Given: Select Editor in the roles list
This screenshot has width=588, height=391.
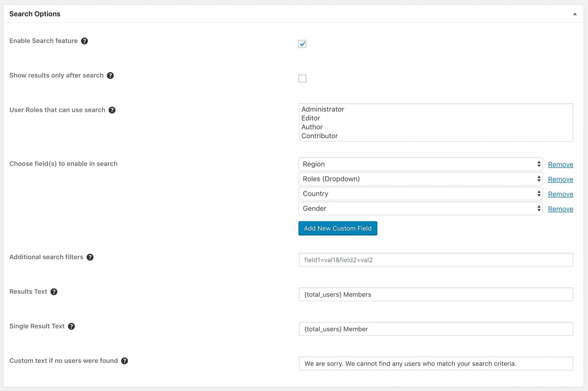Looking at the screenshot, I should (311, 118).
